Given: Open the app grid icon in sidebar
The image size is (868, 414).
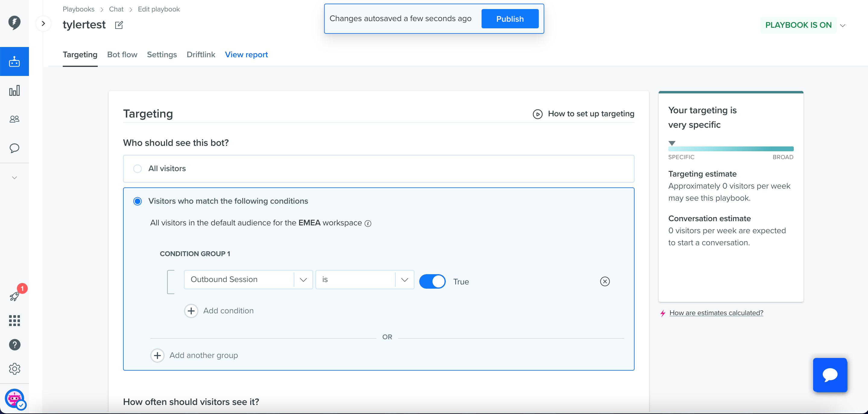Looking at the screenshot, I should (14, 320).
